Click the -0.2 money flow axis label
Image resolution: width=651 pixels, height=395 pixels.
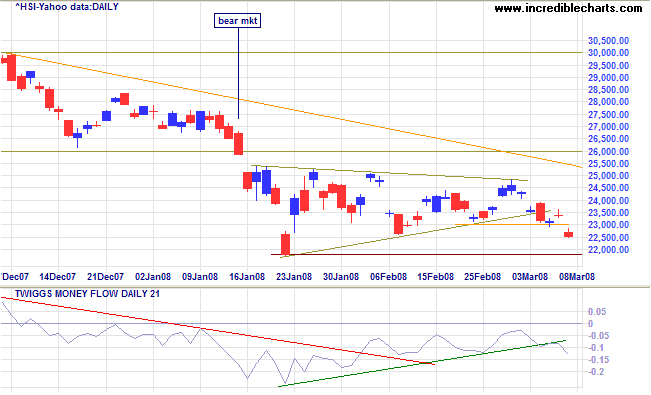pos(597,371)
